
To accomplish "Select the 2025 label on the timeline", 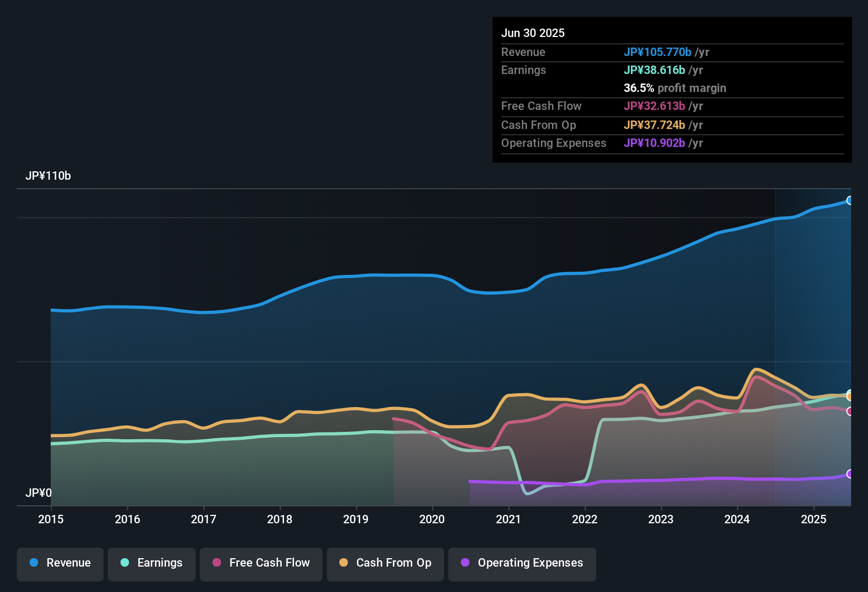I will [x=813, y=520].
